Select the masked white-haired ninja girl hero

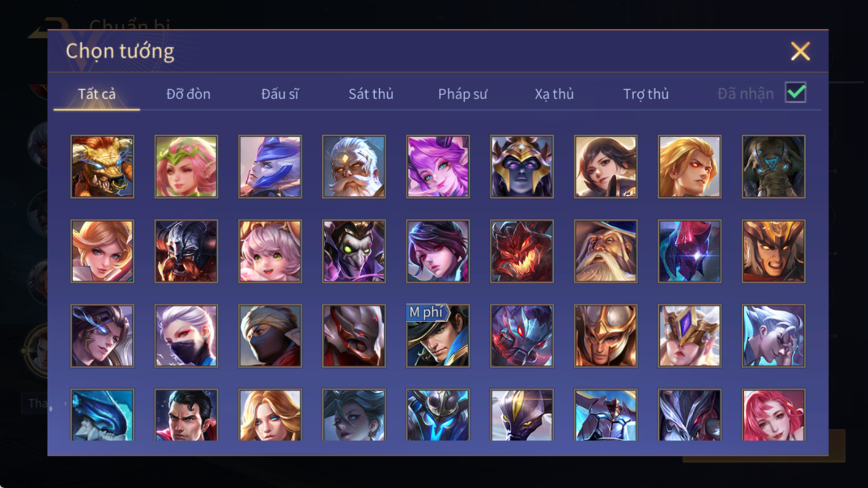coord(186,336)
